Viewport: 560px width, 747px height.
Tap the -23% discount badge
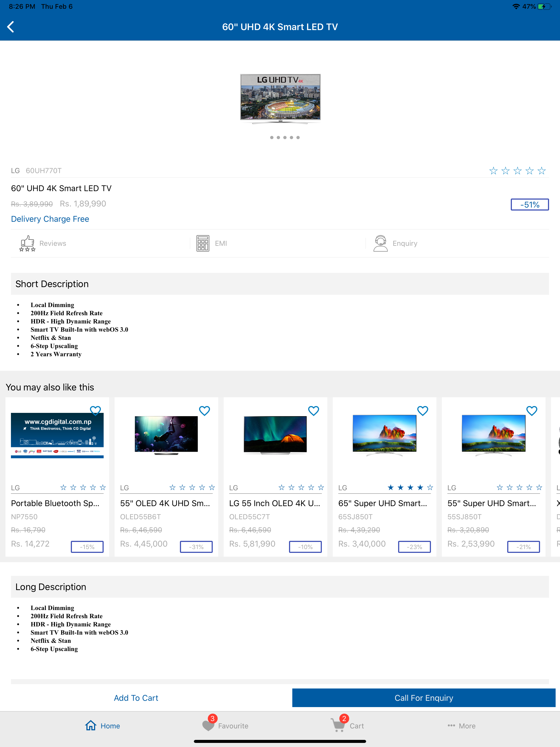point(415,547)
